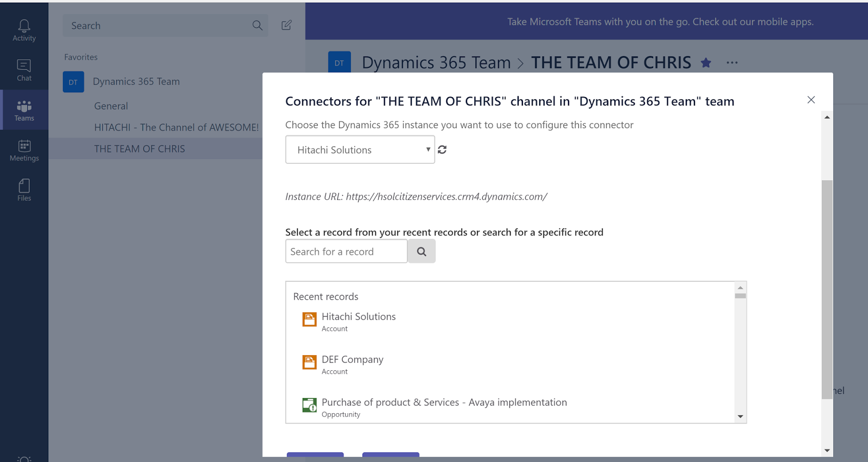Click the recent records scroll down arrow
Screen dimensions: 868x462
pyautogui.click(x=741, y=416)
